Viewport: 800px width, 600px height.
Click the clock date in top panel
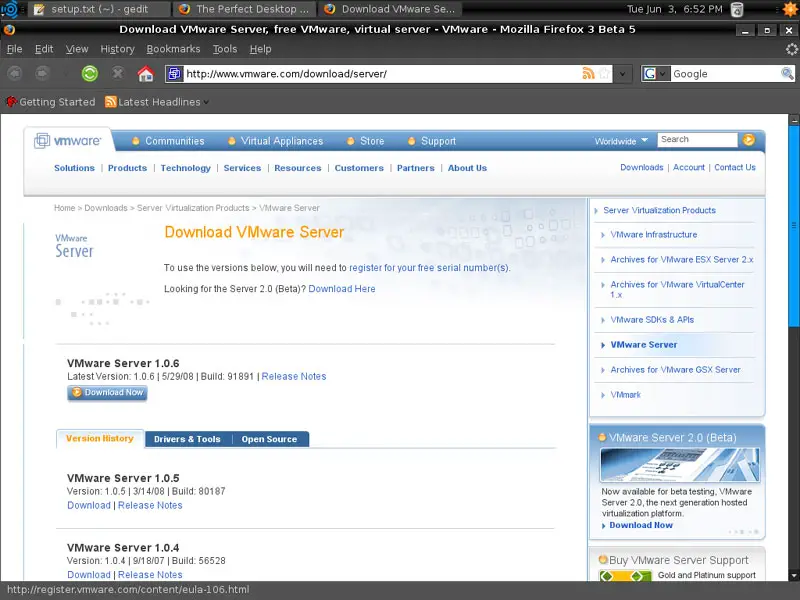tap(674, 9)
